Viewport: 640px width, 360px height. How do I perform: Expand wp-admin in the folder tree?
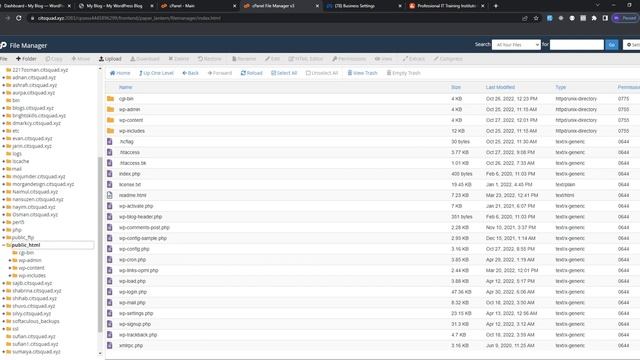click(x=10, y=260)
